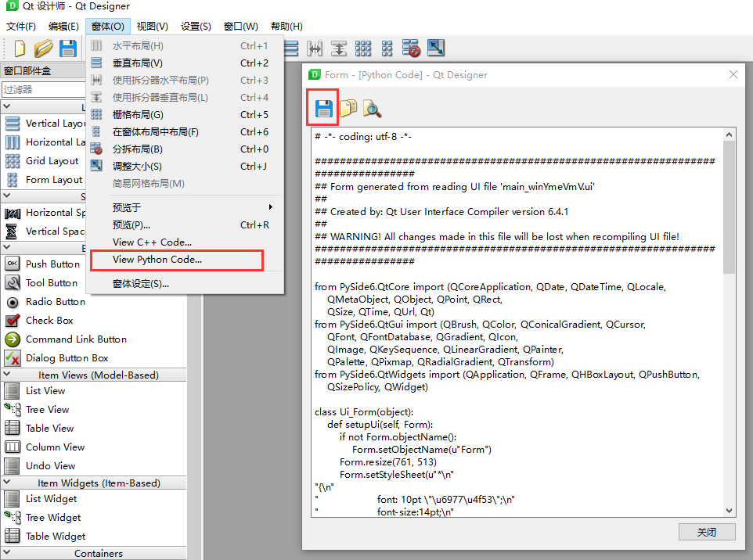Screen dimensions: 753x560
Task: Open the 帮助(H) menu
Action: (286, 27)
